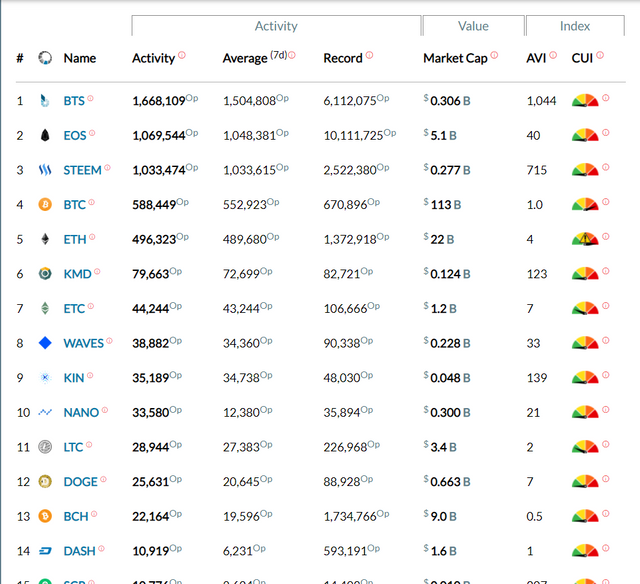
Task: Click the info icon beside BTS name
Action: (90, 98)
